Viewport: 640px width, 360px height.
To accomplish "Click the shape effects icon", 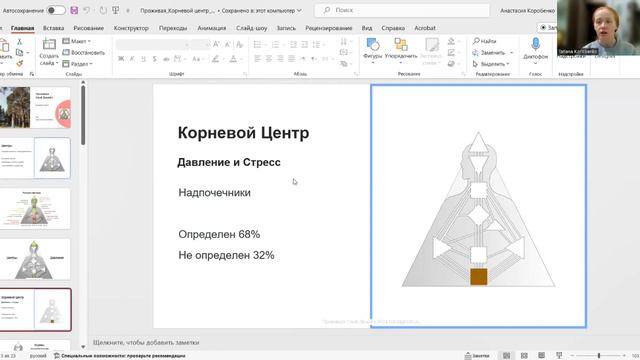I will point(451,64).
